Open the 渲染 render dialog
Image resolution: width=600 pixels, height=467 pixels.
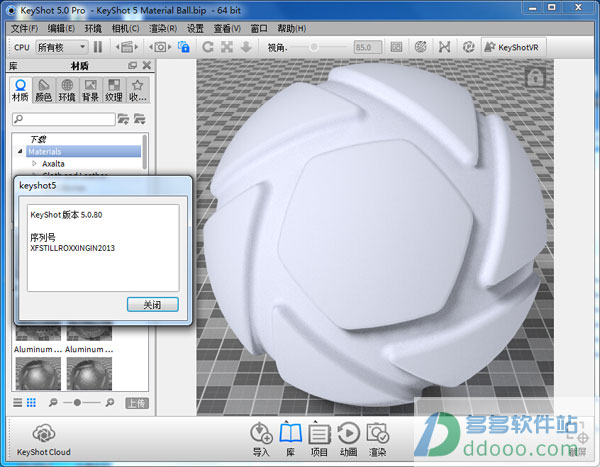[x=377, y=439]
